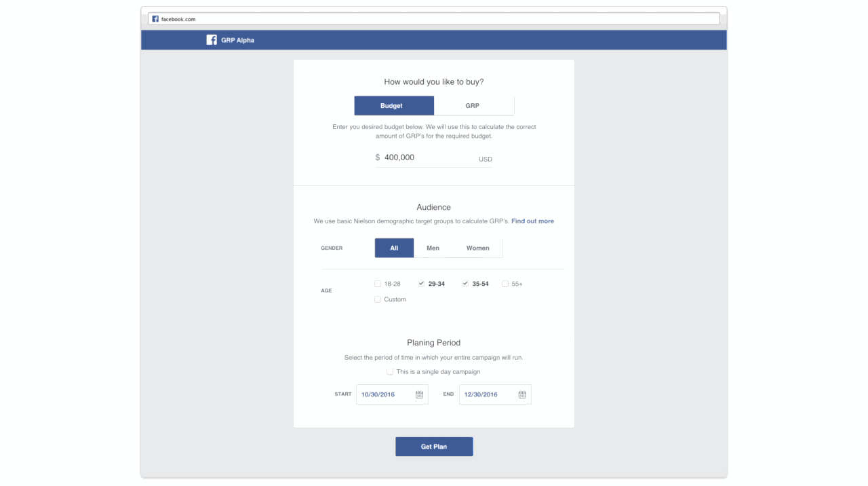Switch to the GRP buying tab
The image size is (868, 486).
pyautogui.click(x=473, y=106)
